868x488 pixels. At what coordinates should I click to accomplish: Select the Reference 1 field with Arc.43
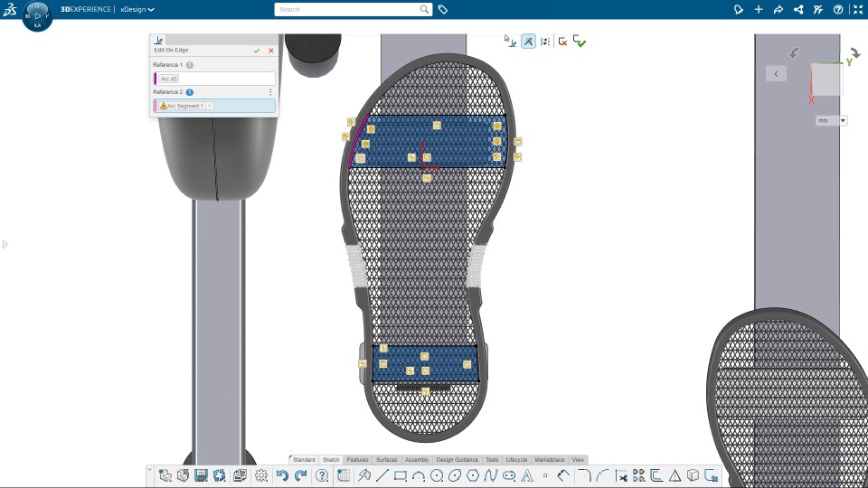[214, 79]
